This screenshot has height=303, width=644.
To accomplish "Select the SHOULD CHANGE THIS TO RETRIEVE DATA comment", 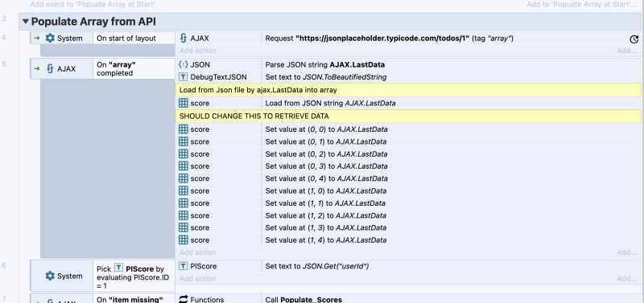I will (x=408, y=116).
